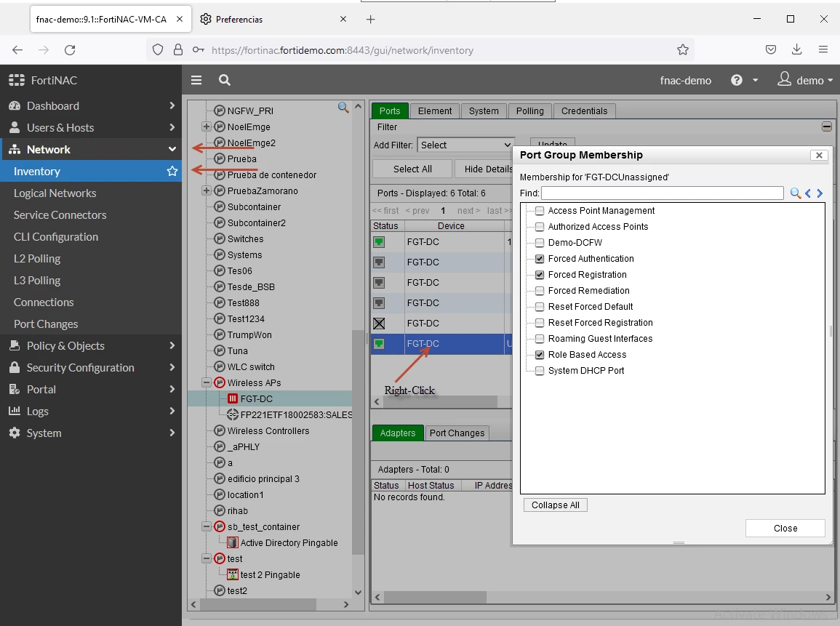840x626 pixels.
Task: Click the Dashboard gauge icon in sidebar
Action: click(x=15, y=105)
